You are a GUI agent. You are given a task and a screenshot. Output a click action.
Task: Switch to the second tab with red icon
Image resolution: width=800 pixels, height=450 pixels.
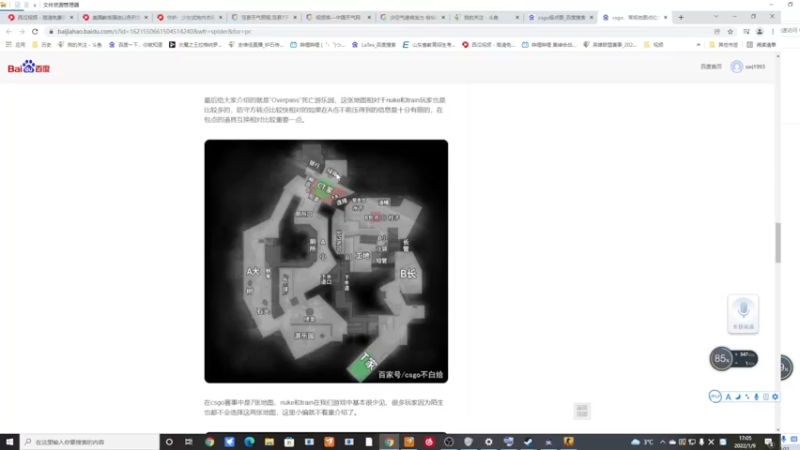[x=115, y=17]
